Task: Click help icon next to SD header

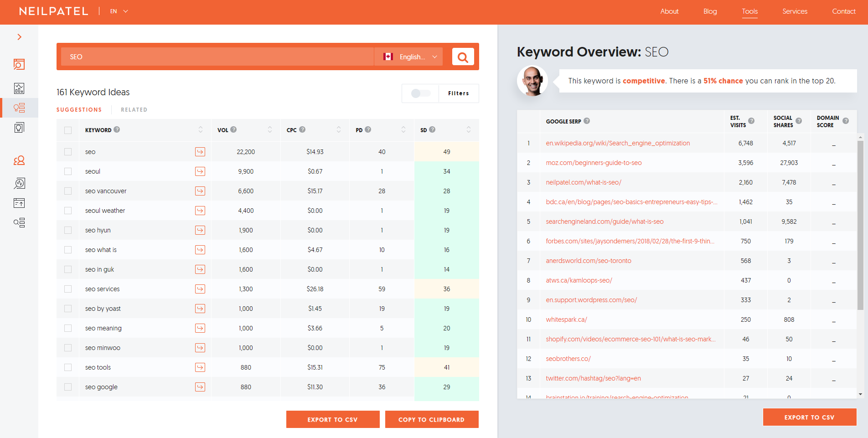Action: coord(432,129)
